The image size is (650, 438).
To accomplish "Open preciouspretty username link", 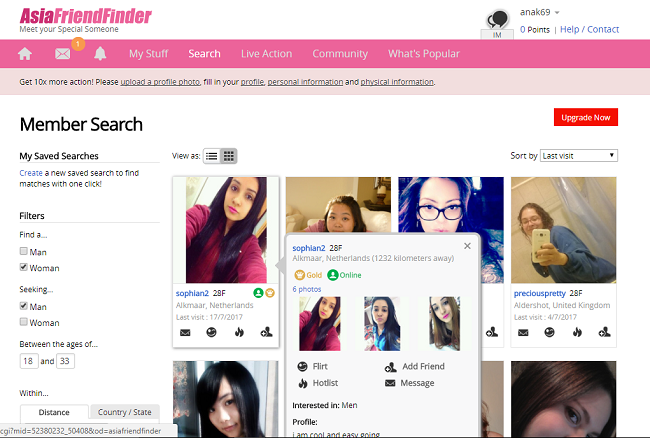I will (x=539, y=293).
